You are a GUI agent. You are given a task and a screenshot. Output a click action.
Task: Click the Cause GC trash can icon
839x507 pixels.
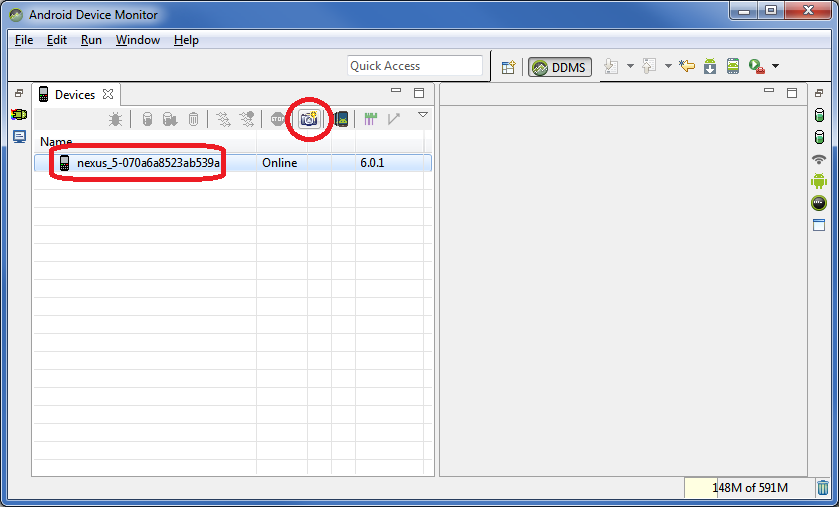coord(194,119)
